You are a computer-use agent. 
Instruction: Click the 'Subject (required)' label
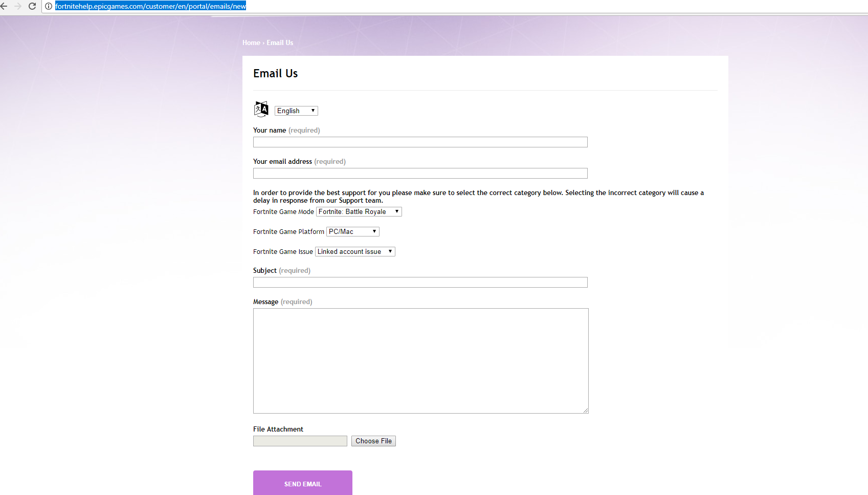(x=282, y=270)
